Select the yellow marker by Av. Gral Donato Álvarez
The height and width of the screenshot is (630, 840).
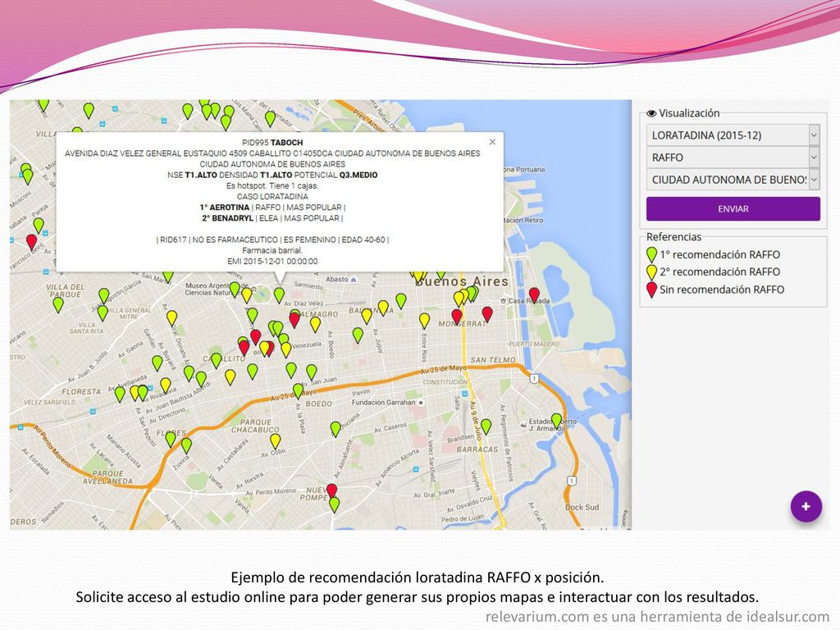pyautogui.click(x=172, y=318)
